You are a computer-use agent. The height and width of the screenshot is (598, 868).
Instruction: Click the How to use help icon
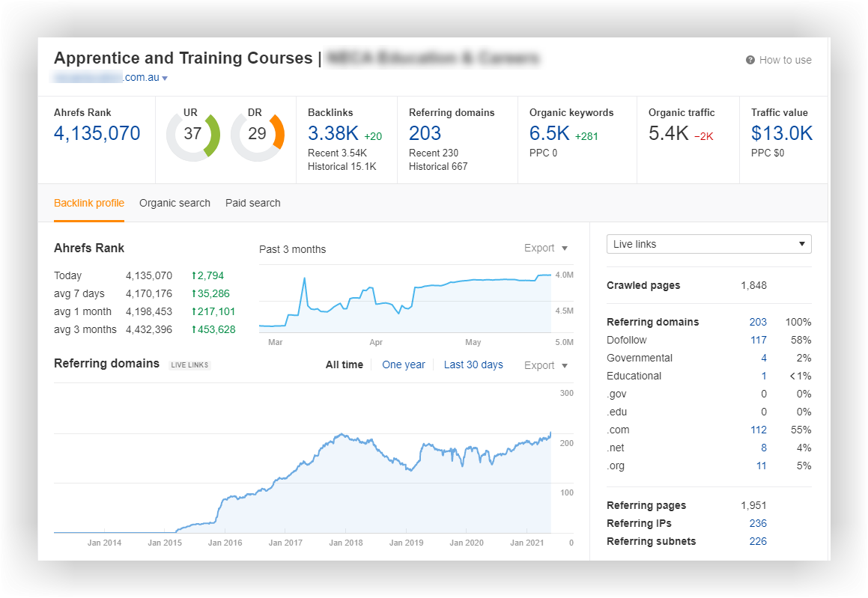pyautogui.click(x=750, y=61)
